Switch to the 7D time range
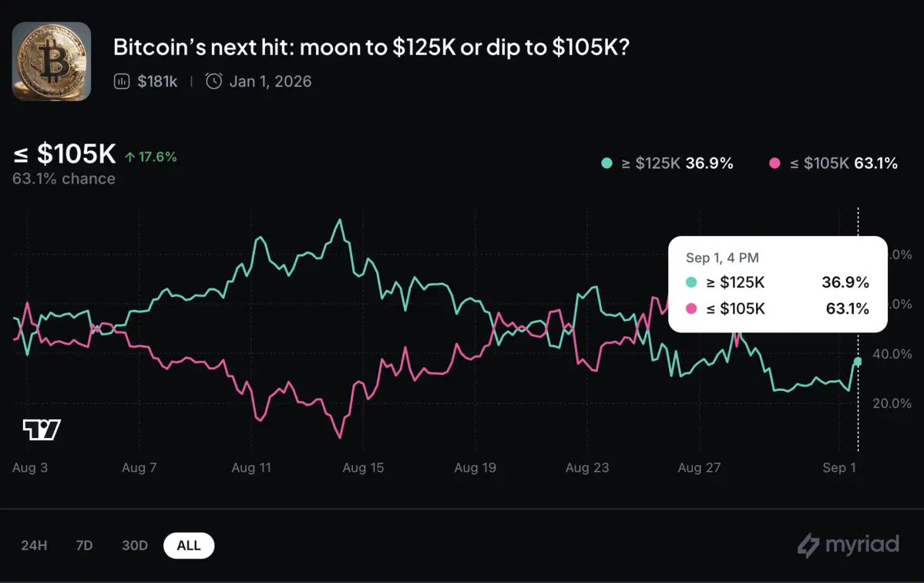 click(84, 546)
